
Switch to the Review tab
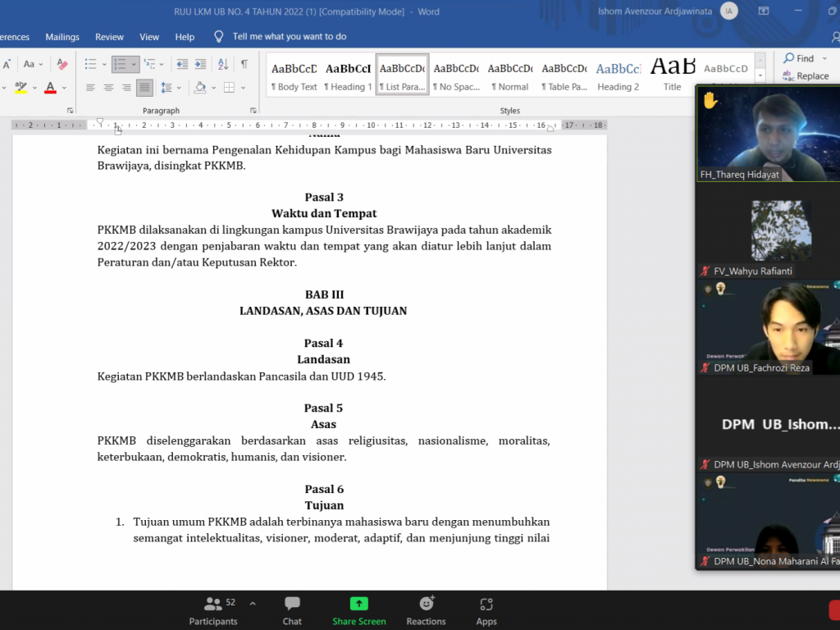pos(109,37)
